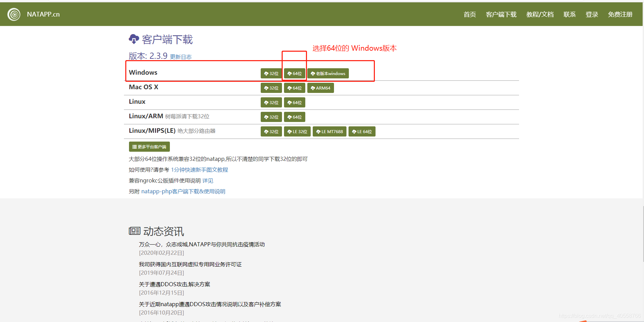Click the Mac OS X row label

tap(144, 87)
